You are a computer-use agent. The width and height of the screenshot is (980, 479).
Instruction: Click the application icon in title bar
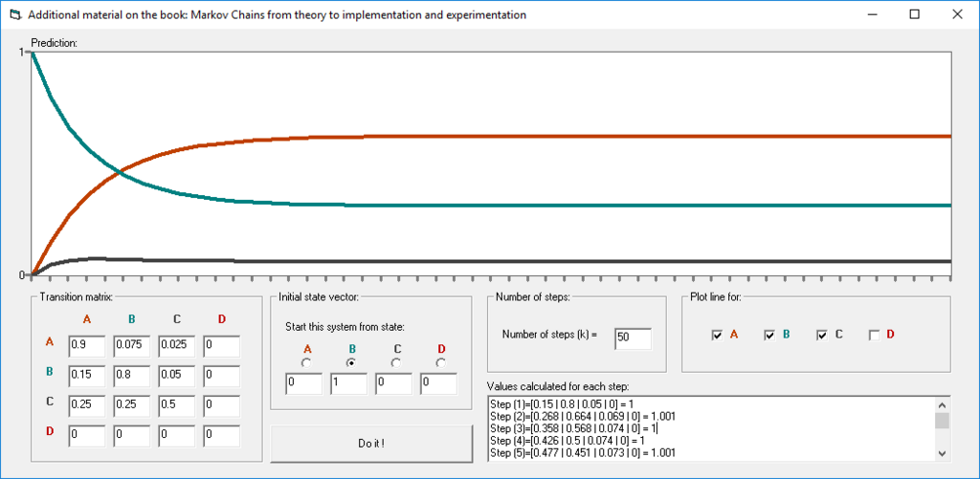pos(15,15)
